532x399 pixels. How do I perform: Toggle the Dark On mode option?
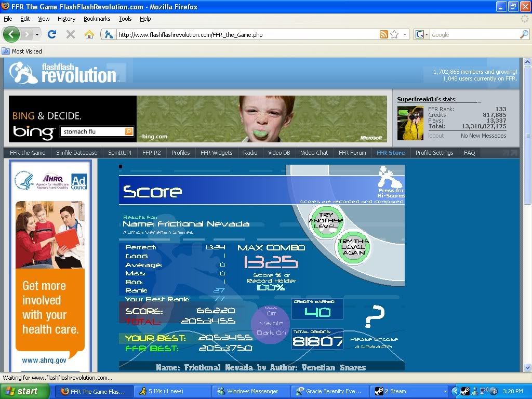point(271,332)
